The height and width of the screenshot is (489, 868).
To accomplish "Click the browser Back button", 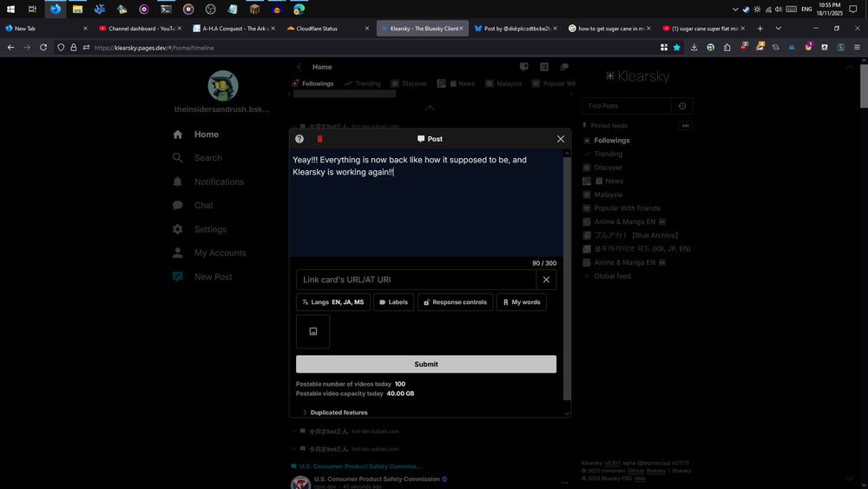I will click(10, 48).
